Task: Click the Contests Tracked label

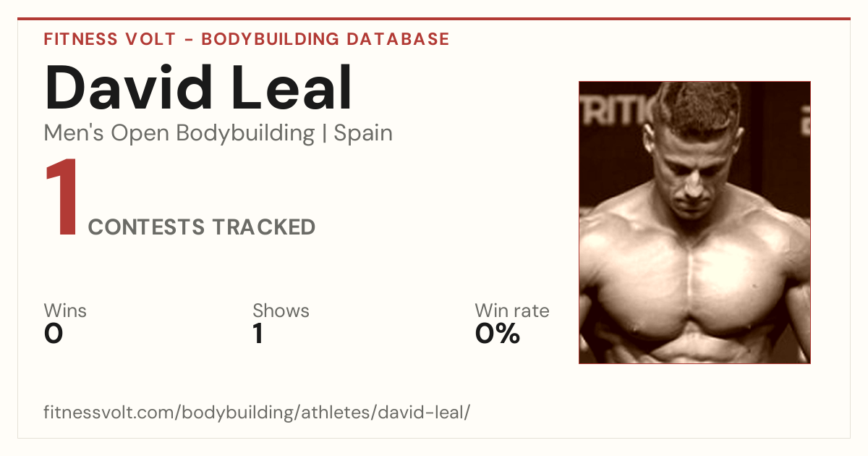Action: click(x=202, y=227)
